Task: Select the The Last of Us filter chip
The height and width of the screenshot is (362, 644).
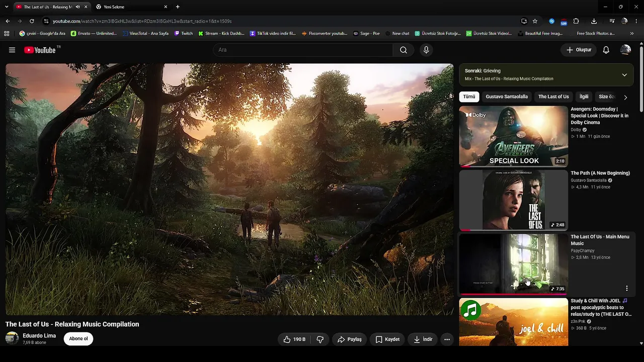Action: [x=553, y=97]
